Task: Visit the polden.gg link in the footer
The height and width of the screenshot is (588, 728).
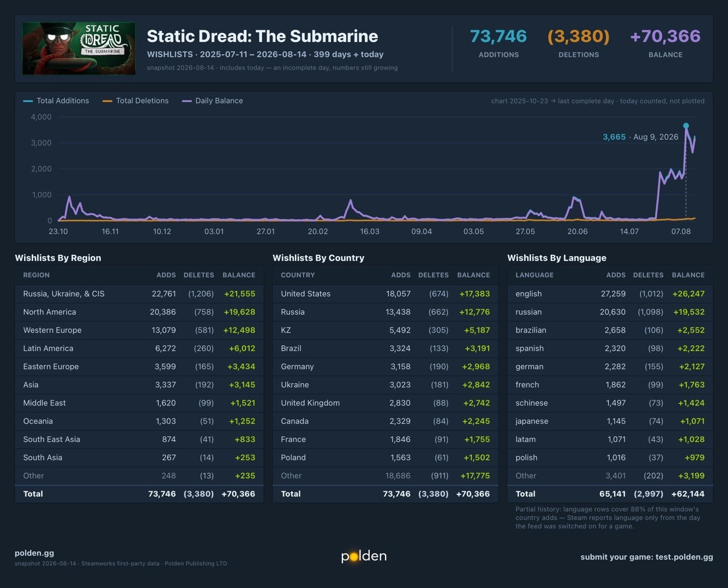Action: tap(35, 553)
